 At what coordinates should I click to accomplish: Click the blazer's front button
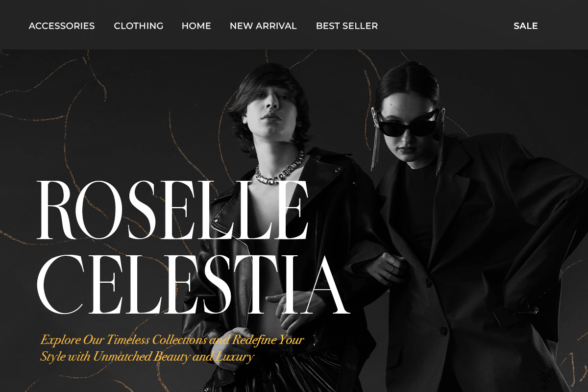pos(442,331)
